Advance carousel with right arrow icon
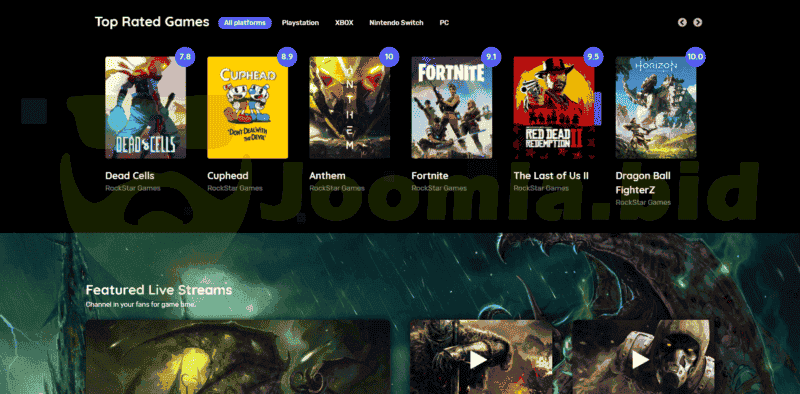Screen dimensions: 800x394 697,22
